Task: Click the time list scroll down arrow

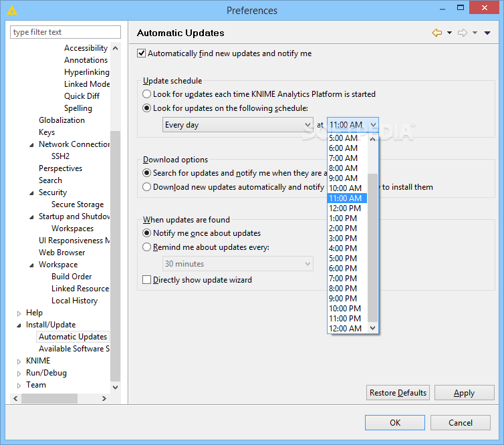Action: 372,328
